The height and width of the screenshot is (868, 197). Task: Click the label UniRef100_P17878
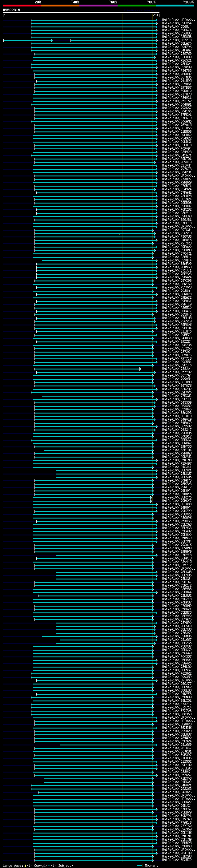tap(177, 94)
